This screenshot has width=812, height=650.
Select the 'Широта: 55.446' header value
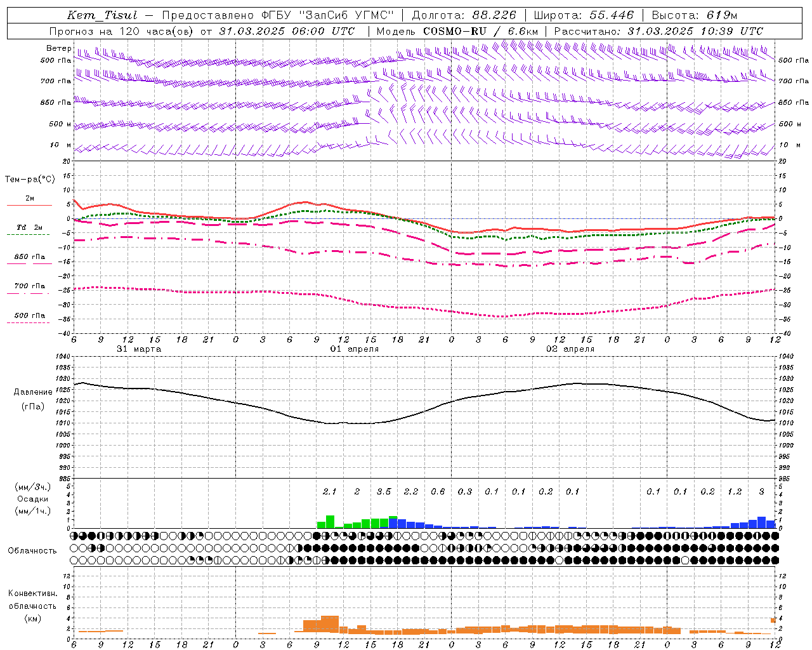pyautogui.click(x=583, y=15)
